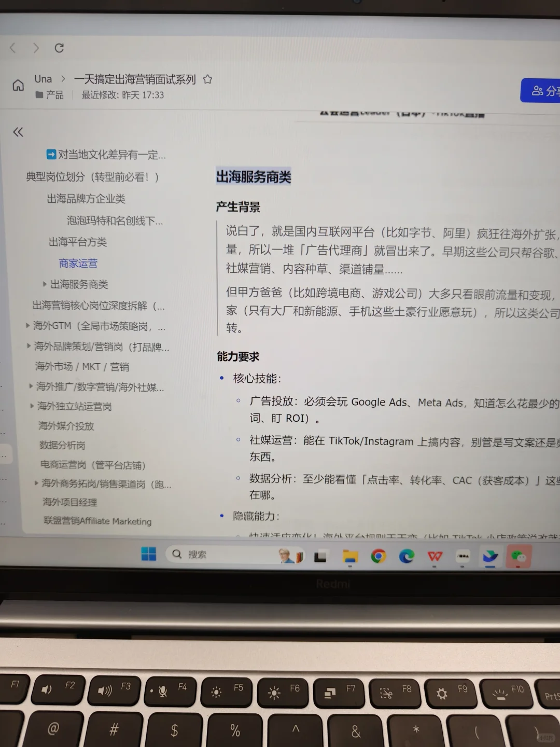Expand 海外GTM outline item triangle
The width and height of the screenshot is (560, 747).
coord(28,325)
